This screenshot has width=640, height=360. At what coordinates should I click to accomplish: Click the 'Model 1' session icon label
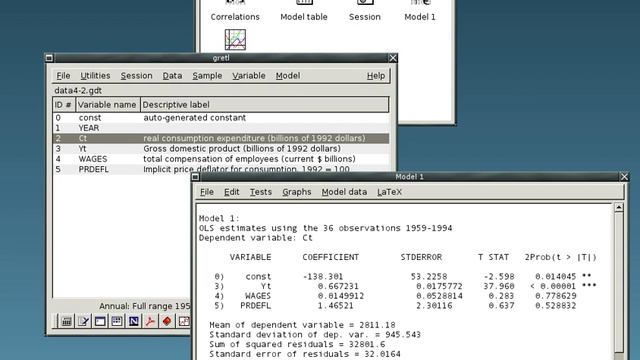click(420, 17)
